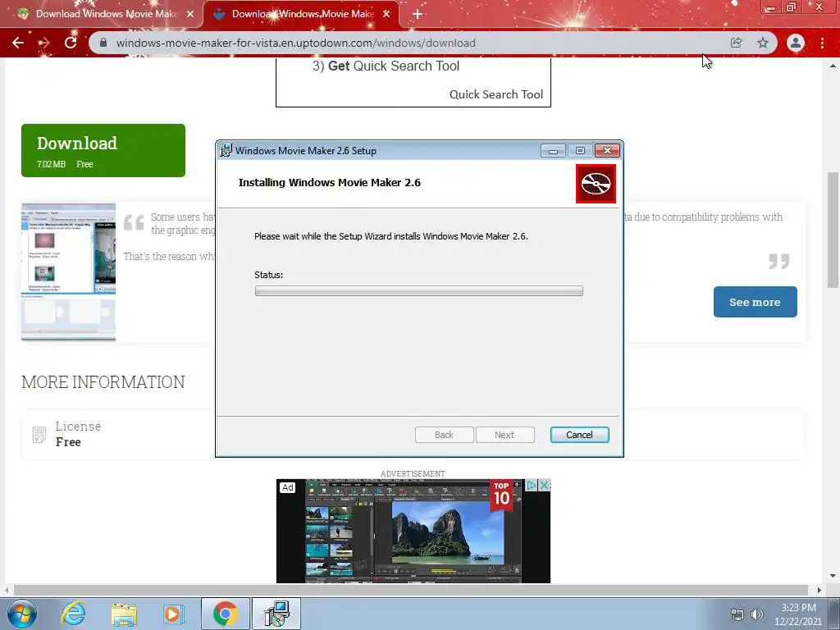Open the Windows Start button
Screen dimensions: 840x630
(22, 614)
